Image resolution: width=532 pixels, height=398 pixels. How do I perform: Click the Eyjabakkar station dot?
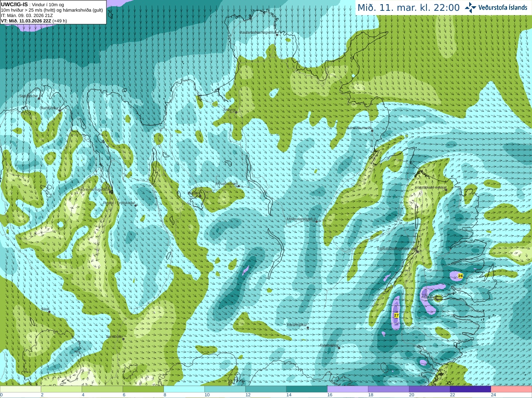[339, 348]
